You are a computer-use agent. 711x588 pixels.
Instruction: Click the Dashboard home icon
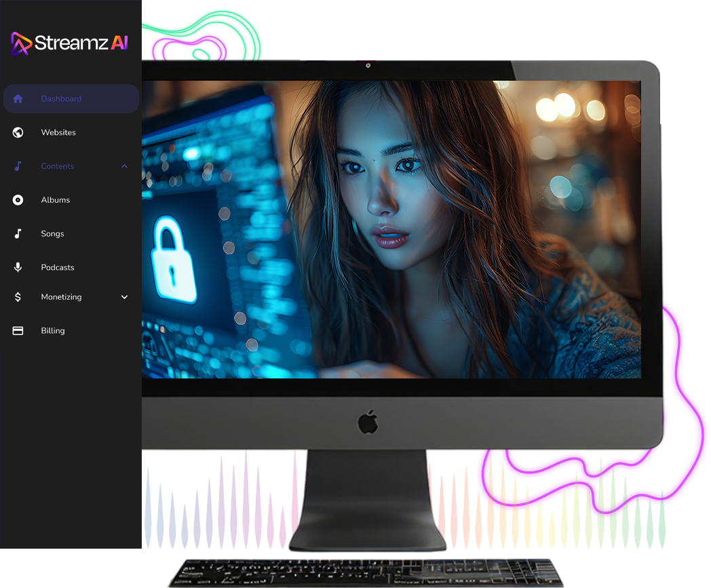(x=18, y=99)
